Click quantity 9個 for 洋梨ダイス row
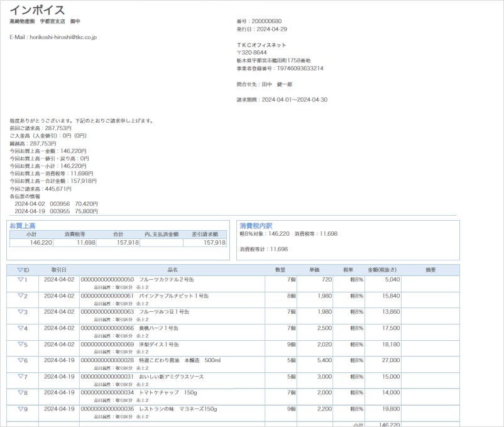This screenshot has height=427, width=504. point(292,345)
